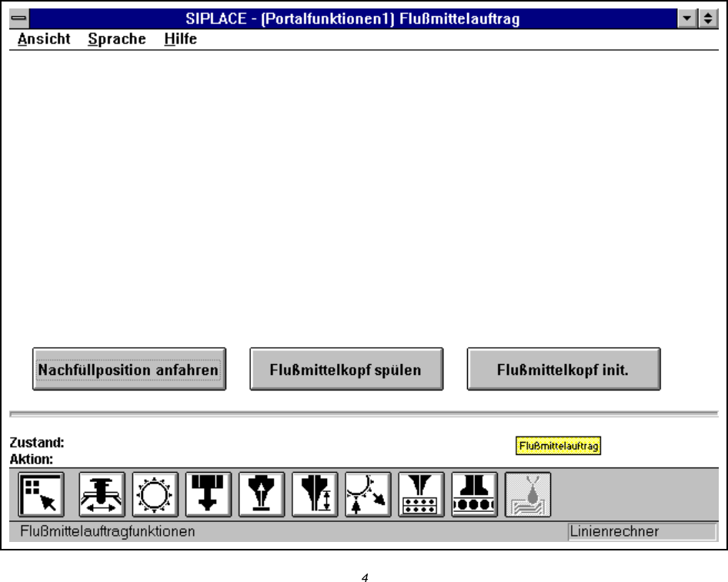Screen dimensions: 728x582
Task: Open the Ansicht menu
Action: (x=44, y=39)
